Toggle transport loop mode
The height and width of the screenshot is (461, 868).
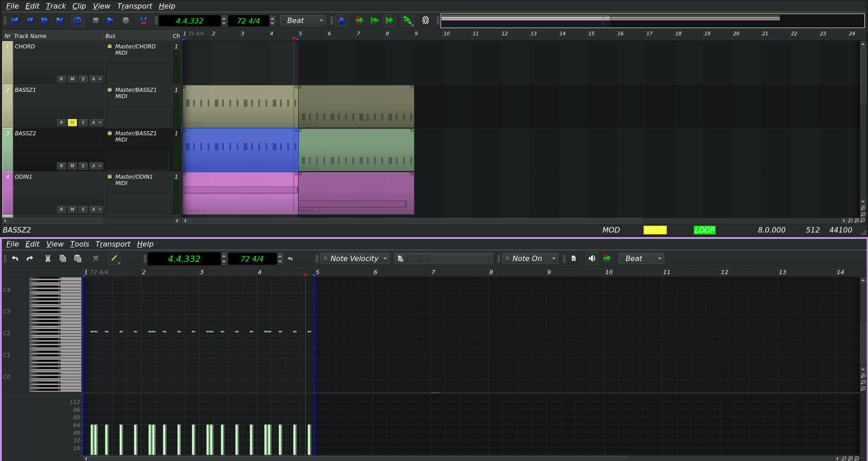[77, 20]
